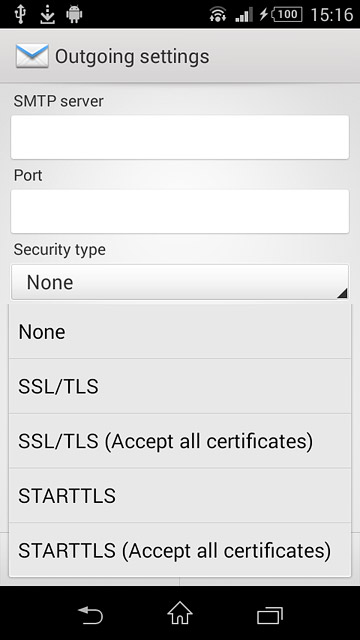Tap the Security type dropdown arrow

click(342, 293)
